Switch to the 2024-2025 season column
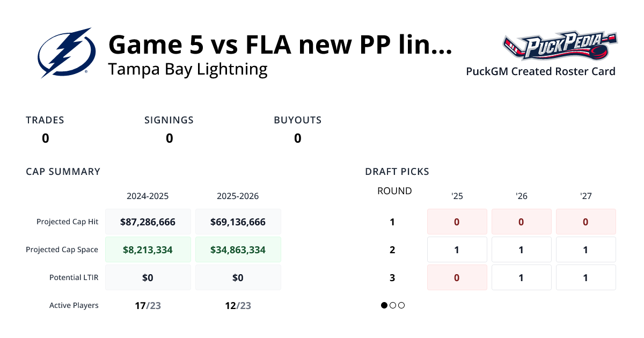 148,196
